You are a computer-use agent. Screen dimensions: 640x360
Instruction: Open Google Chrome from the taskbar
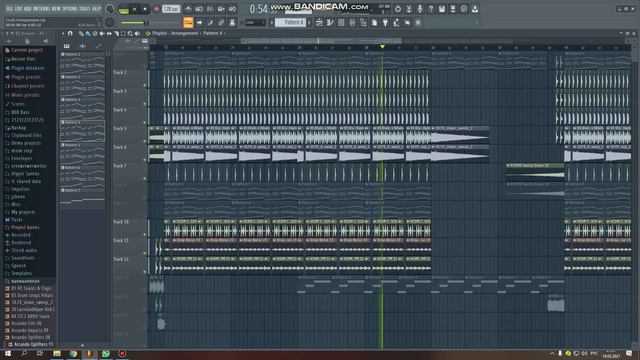pos(73,353)
